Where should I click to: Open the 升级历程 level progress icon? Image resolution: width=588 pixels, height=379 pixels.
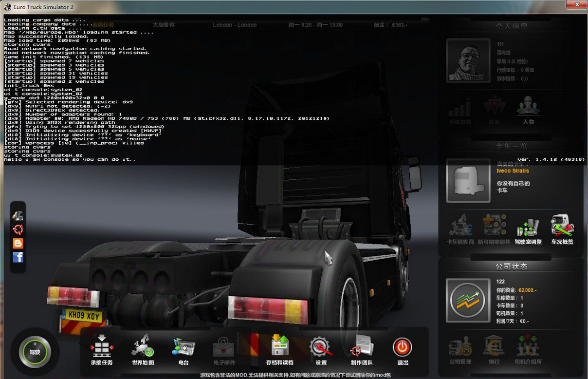coord(460,111)
